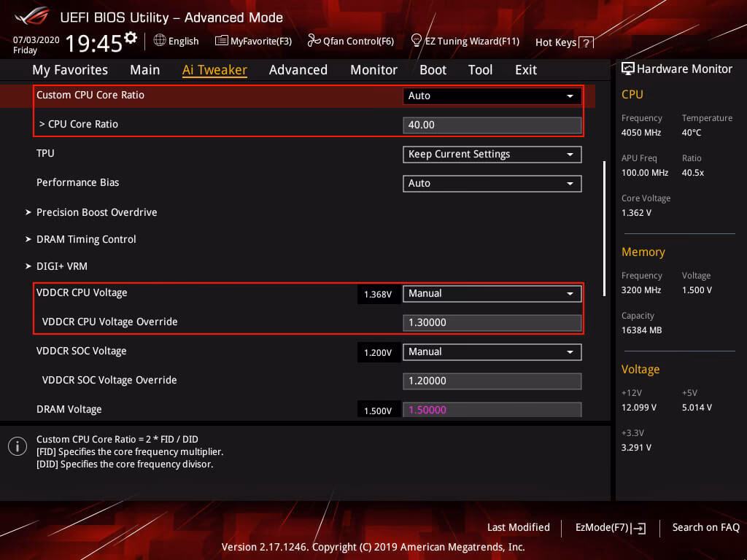747x560 pixels.
Task: Switch to the Boot tab
Action: point(433,70)
